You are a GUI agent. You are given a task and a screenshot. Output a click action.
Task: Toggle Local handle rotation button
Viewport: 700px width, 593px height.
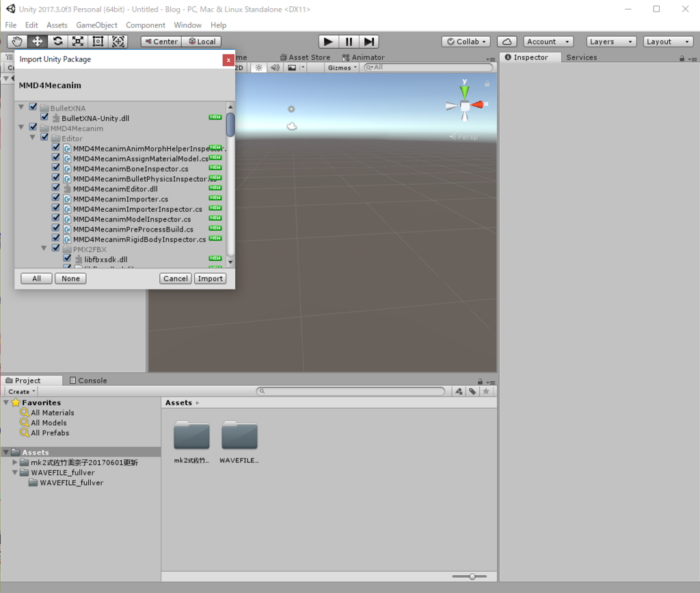pyautogui.click(x=202, y=42)
